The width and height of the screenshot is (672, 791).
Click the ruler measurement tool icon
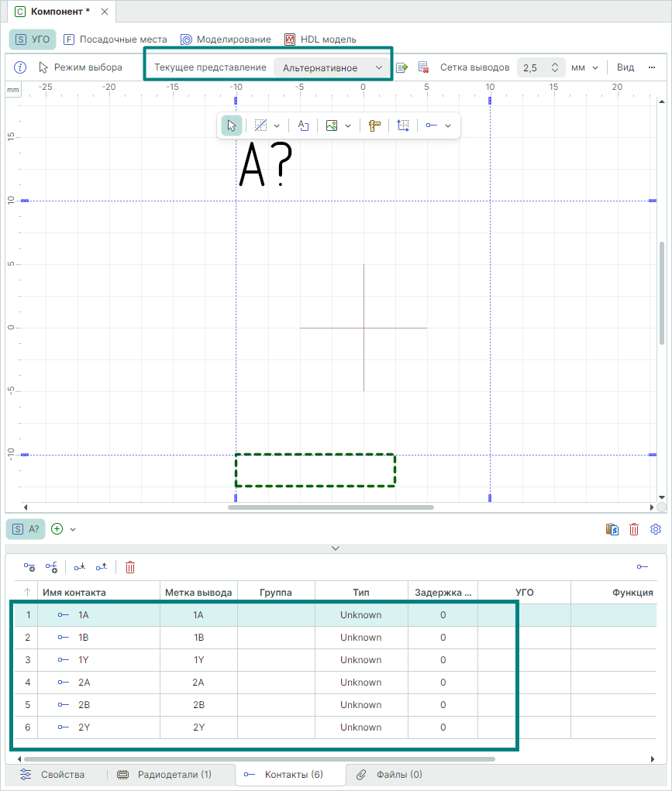click(374, 126)
